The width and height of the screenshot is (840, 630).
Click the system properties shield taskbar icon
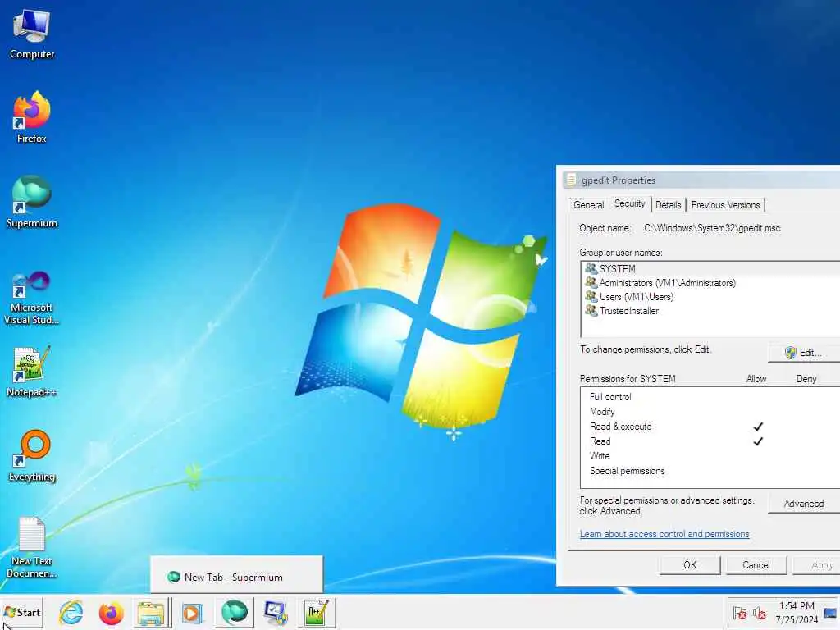(x=276, y=612)
